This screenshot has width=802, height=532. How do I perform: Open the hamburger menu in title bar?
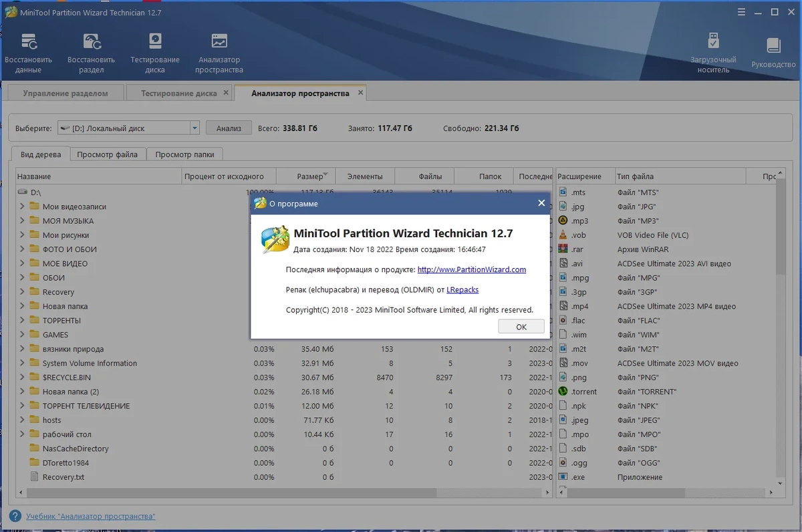click(742, 12)
